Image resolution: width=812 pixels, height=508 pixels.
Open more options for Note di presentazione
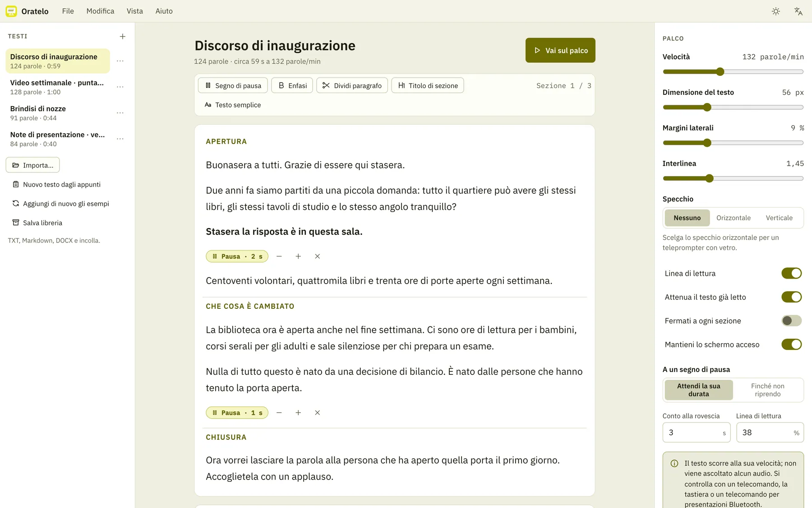point(120,139)
